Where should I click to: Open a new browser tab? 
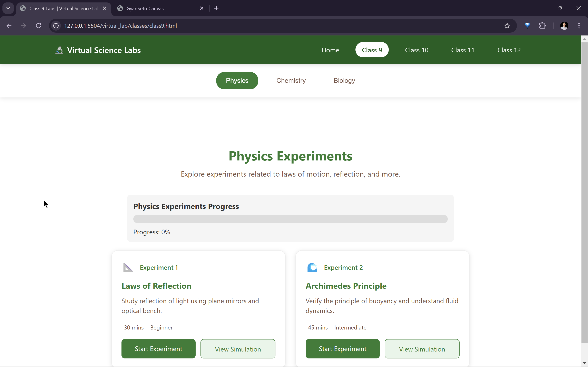pos(216,8)
